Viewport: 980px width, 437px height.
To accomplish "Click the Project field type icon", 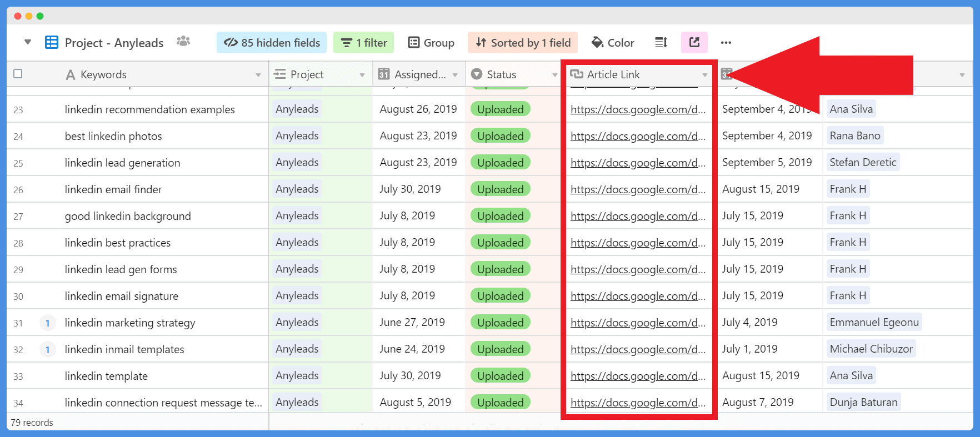I will 280,74.
